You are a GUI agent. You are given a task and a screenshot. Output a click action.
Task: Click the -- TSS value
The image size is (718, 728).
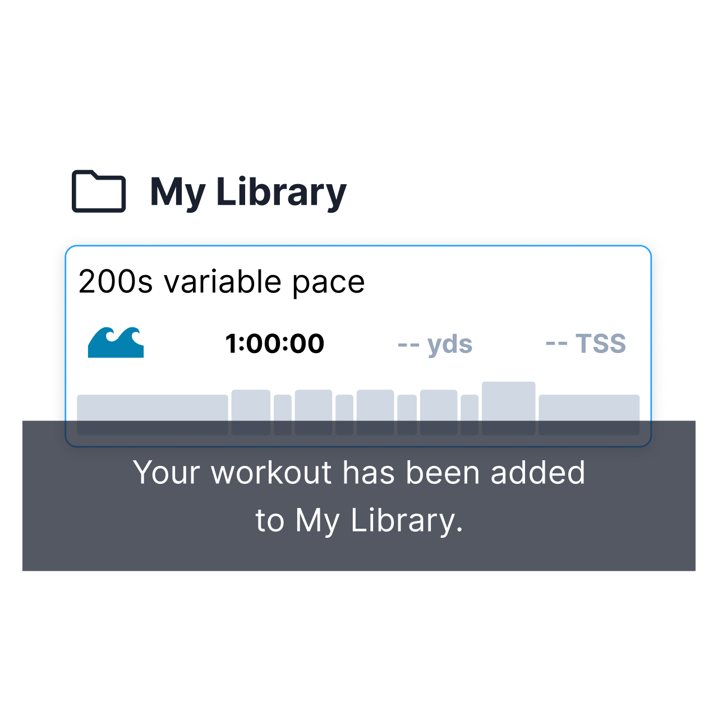586,344
